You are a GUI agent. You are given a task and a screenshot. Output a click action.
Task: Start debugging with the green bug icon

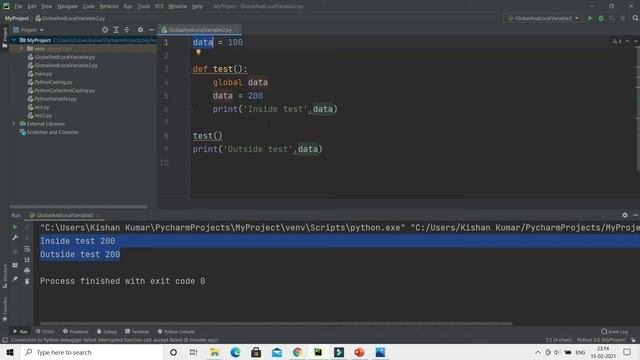[x=601, y=18]
